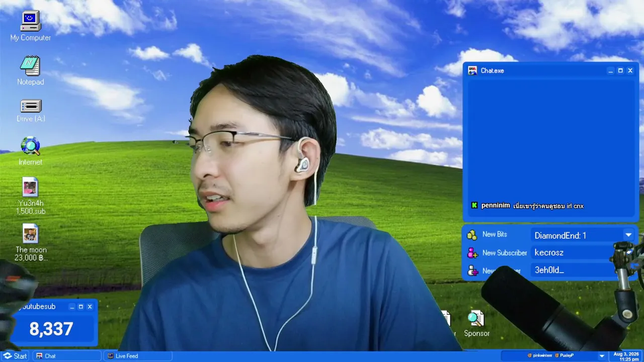Switch to the Chat taskbar button

(x=67, y=356)
